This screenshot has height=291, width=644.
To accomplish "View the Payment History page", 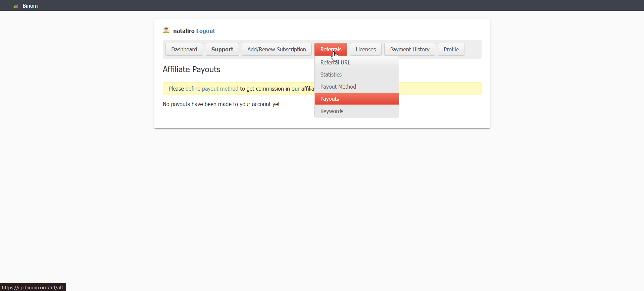I will point(409,49).
